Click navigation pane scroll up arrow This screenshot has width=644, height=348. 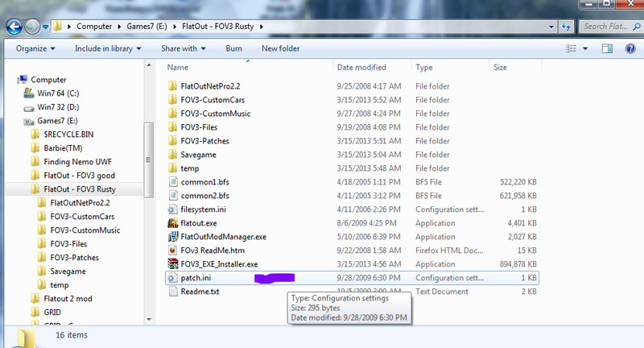149,65
